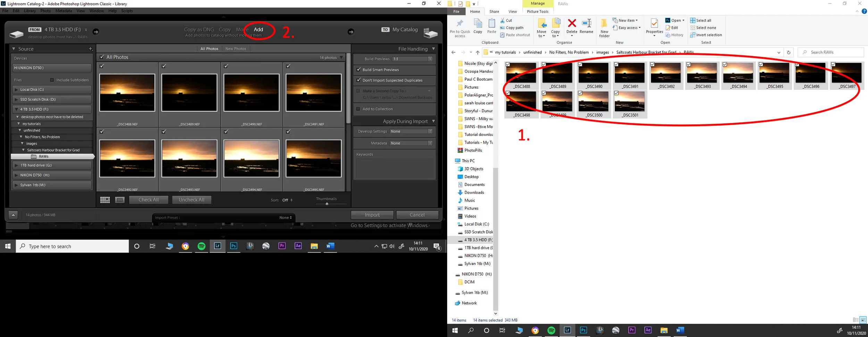Viewport: 868px width, 337px height.
Task: Expand the Local Disk (C:) source
Action: [16, 90]
